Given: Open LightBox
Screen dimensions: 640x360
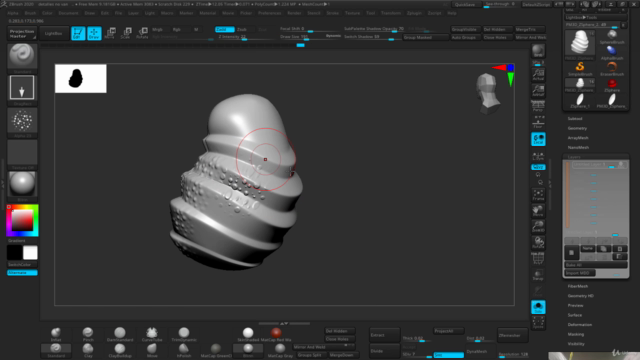Looking at the screenshot, I should click(x=53, y=33).
